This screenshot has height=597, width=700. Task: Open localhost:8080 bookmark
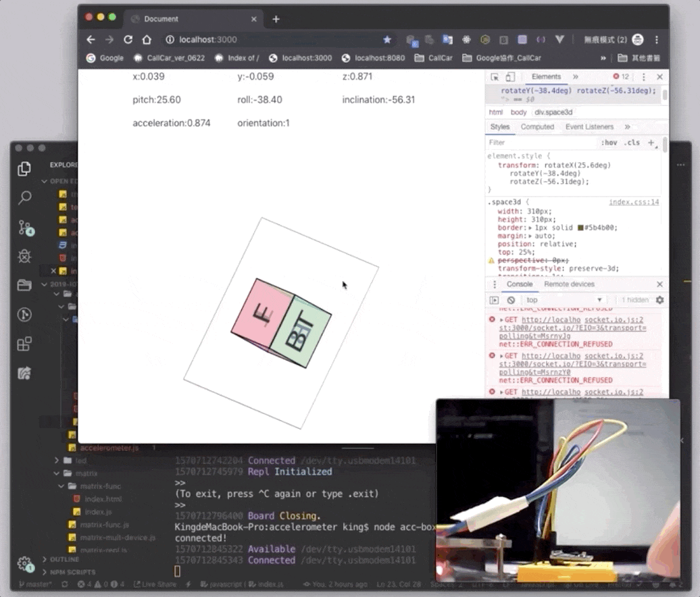click(373, 58)
